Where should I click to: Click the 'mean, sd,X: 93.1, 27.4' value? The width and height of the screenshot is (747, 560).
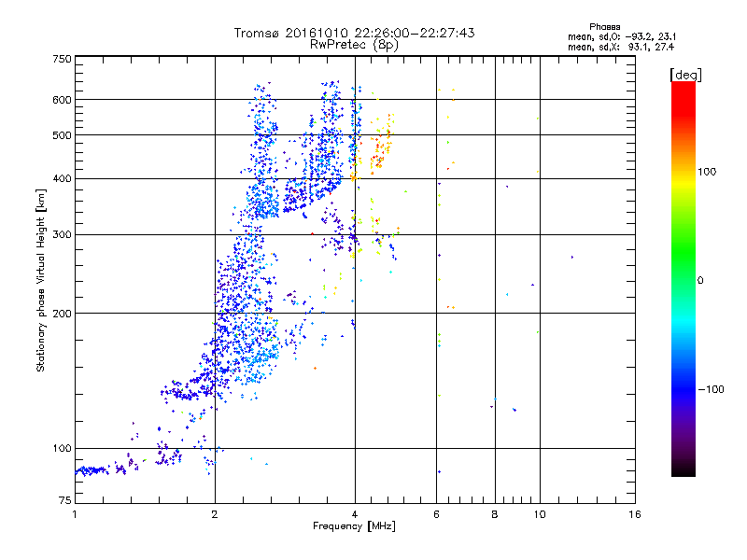[x=620, y=47]
